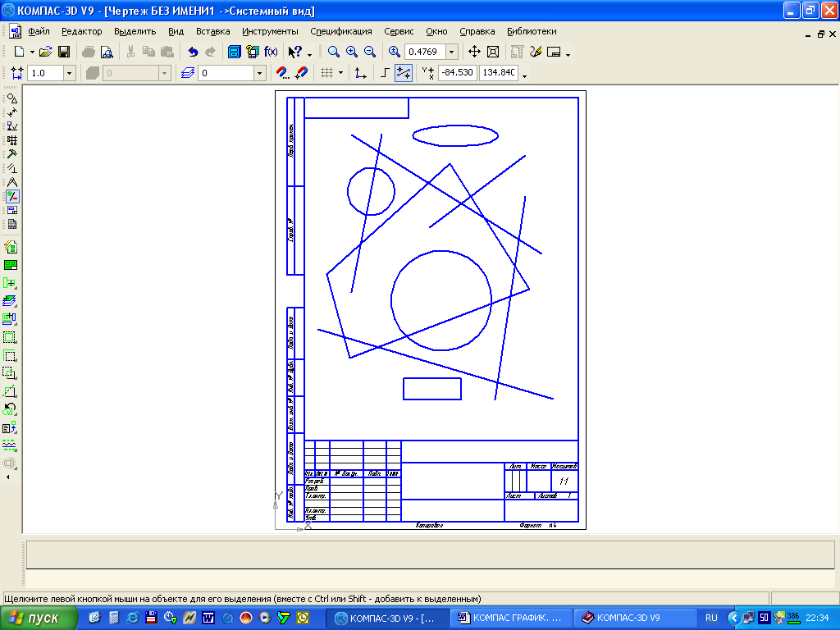
Task: Undo the last action with the blue arrow
Action: [x=193, y=52]
